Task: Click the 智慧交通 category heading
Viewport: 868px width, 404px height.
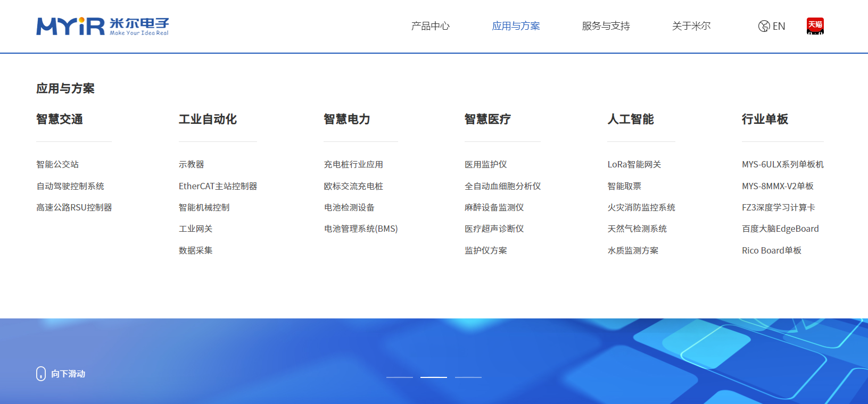Action: click(x=60, y=119)
